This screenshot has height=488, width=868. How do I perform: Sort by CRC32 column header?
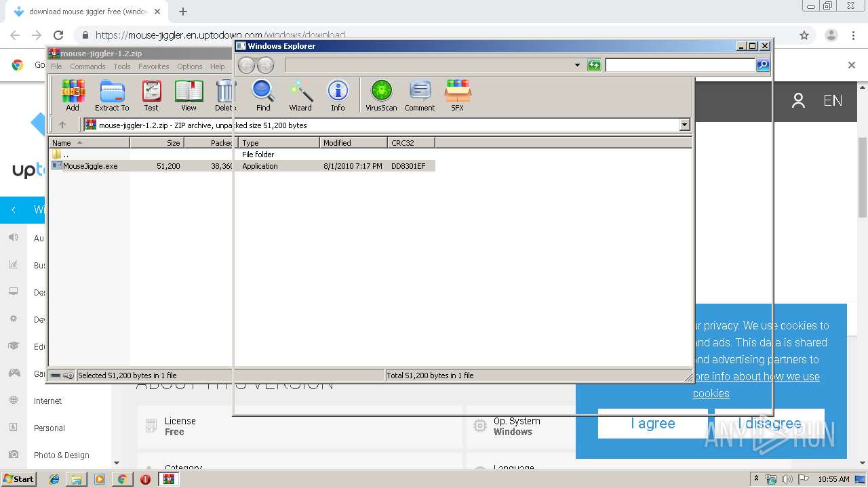click(x=412, y=143)
